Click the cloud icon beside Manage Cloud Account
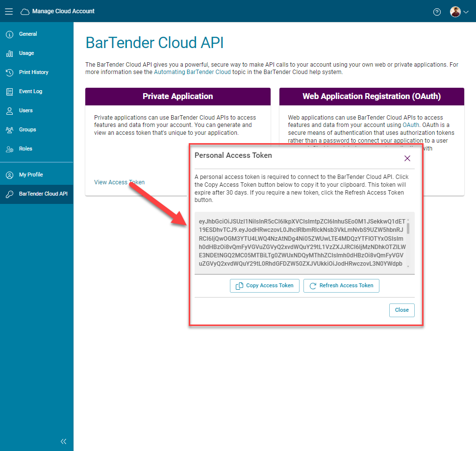476x451 pixels. [x=25, y=12]
